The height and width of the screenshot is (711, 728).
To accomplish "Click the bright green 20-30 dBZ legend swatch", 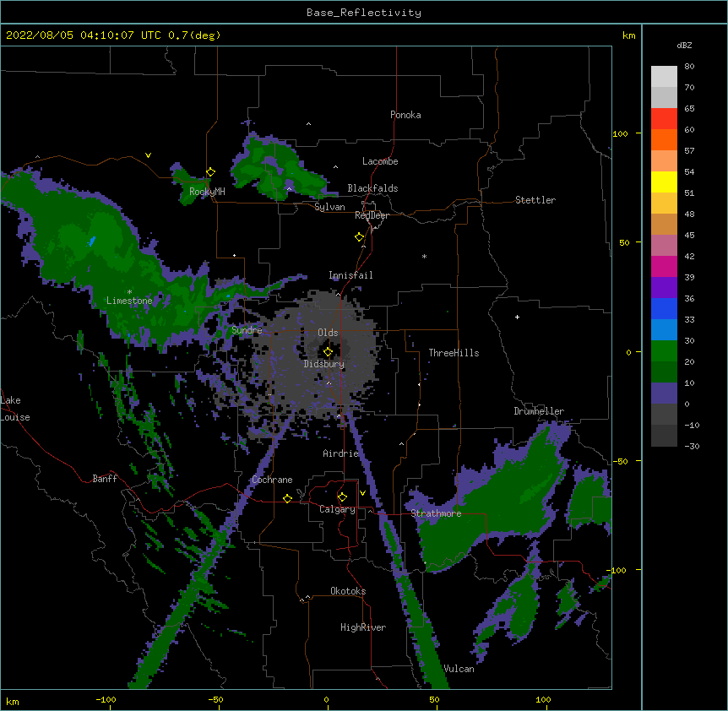I will coord(664,351).
